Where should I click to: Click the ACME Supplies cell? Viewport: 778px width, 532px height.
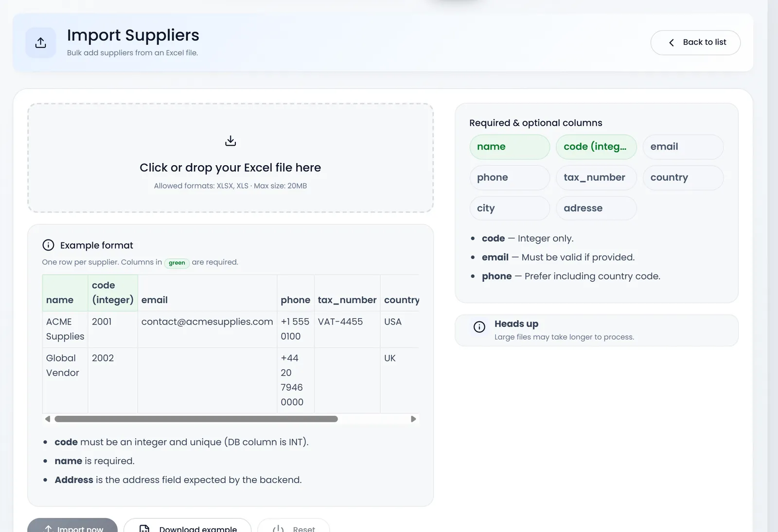(x=65, y=329)
